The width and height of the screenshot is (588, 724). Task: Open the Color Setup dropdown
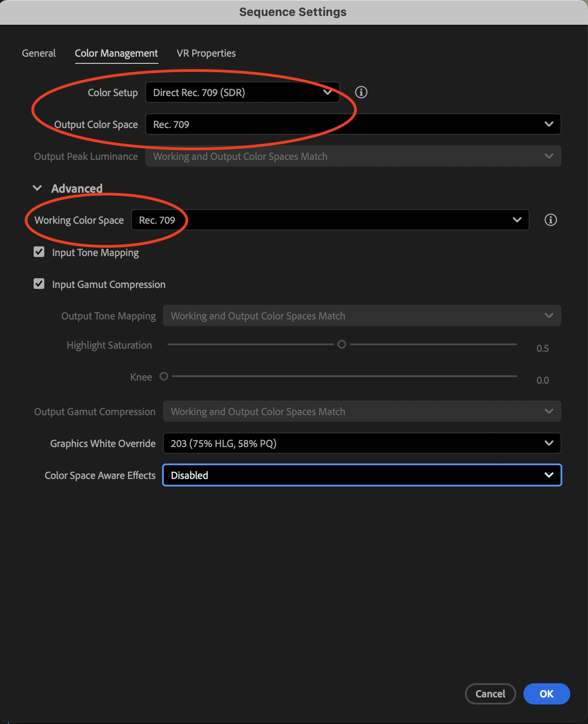coord(242,92)
